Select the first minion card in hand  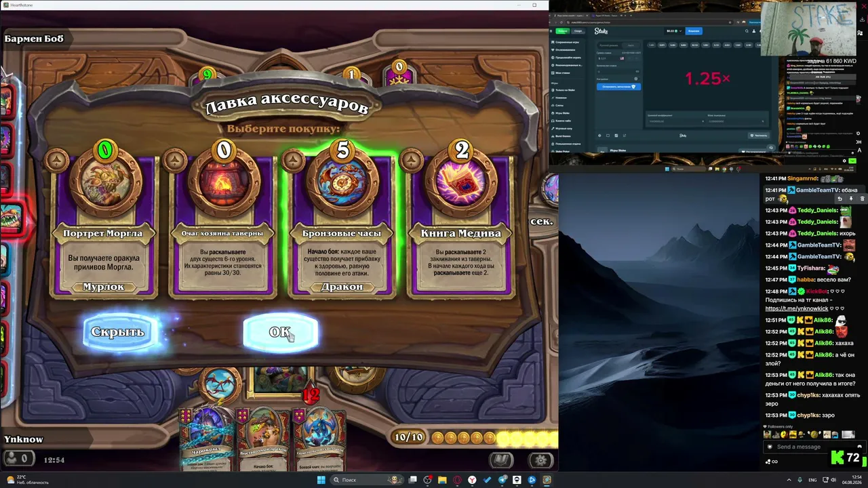(x=208, y=439)
